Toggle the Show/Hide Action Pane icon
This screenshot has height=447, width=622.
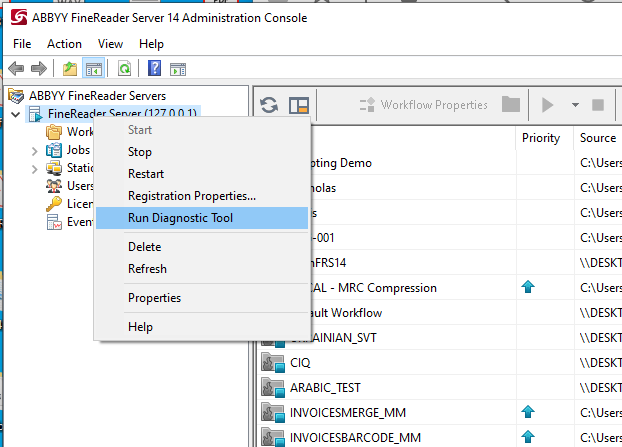point(178,69)
